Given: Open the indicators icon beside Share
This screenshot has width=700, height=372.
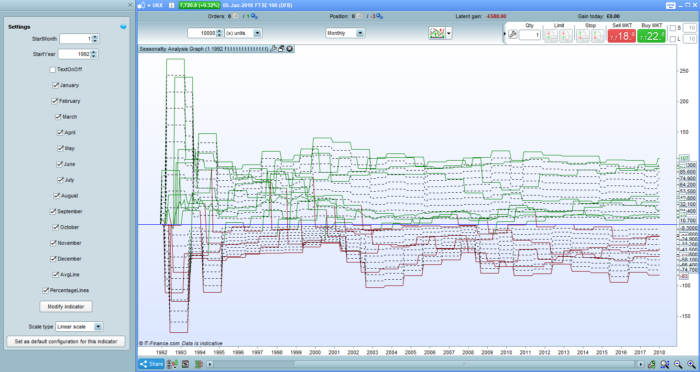Looking at the screenshot, I should pos(172,364).
